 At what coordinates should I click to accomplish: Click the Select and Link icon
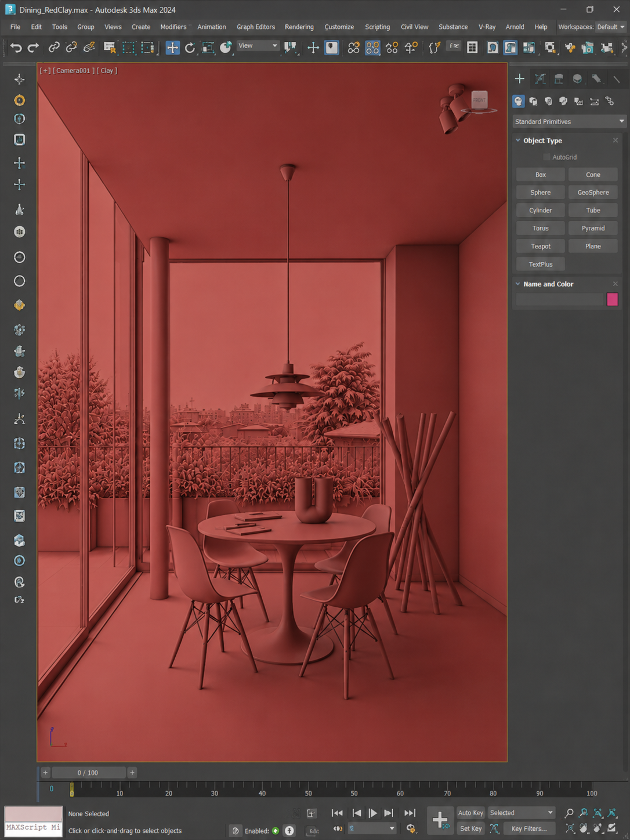click(x=54, y=48)
